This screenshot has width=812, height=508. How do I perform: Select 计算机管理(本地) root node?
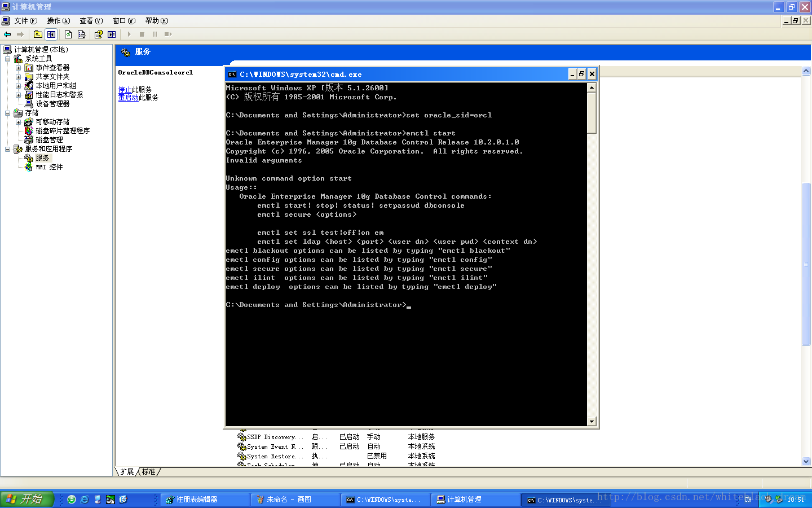click(41, 50)
